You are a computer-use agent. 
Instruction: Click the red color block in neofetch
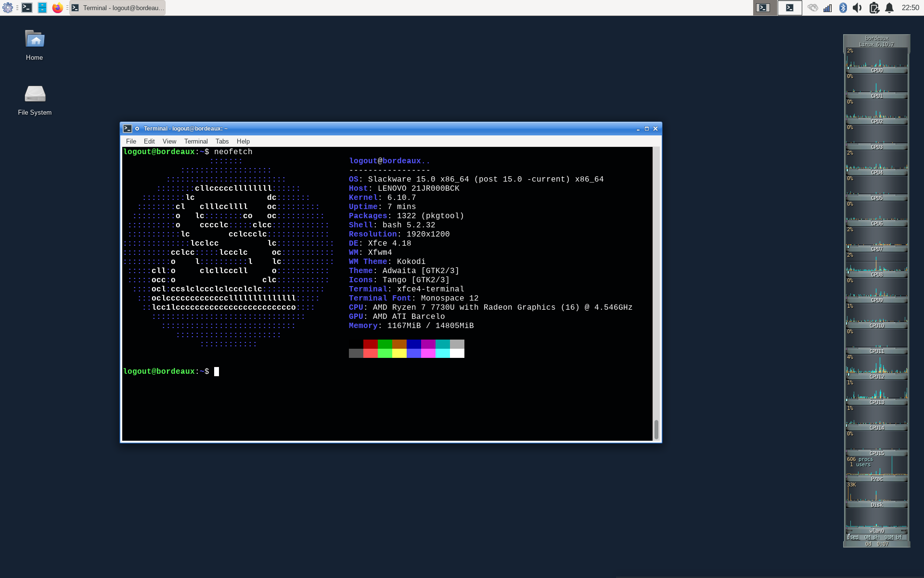tap(370, 344)
